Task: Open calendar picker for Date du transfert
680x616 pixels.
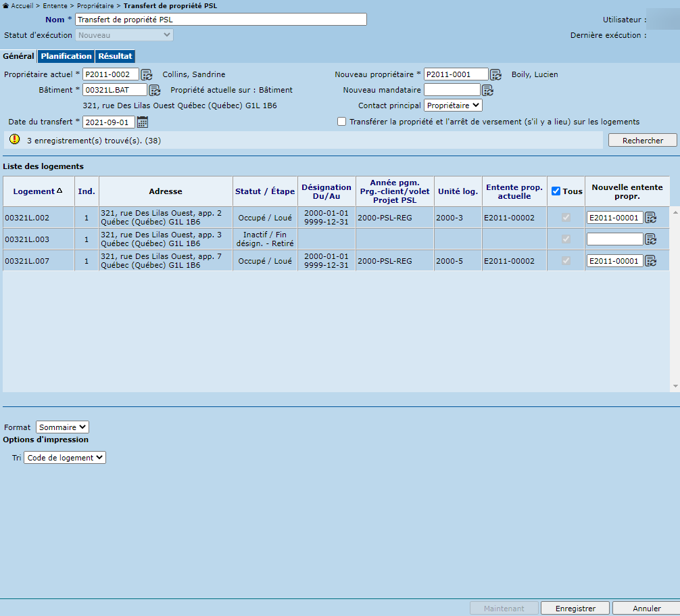Action: (x=142, y=122)
